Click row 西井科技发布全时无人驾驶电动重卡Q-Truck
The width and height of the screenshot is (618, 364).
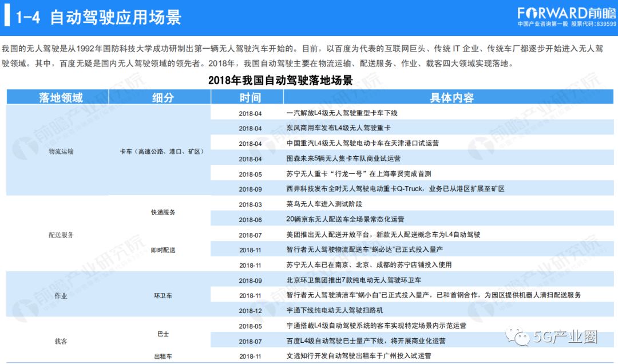pyautogui.click(x=395, y=189)
